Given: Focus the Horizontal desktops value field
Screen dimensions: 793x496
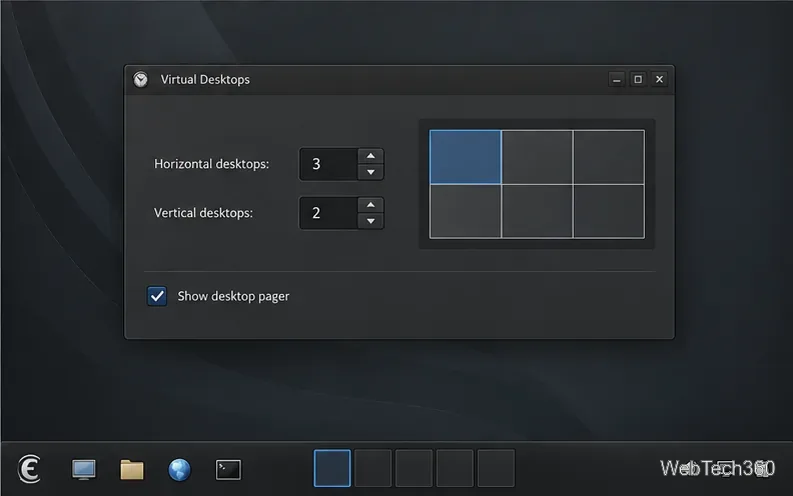Looking at the screenshot, I should click(329, 164).
